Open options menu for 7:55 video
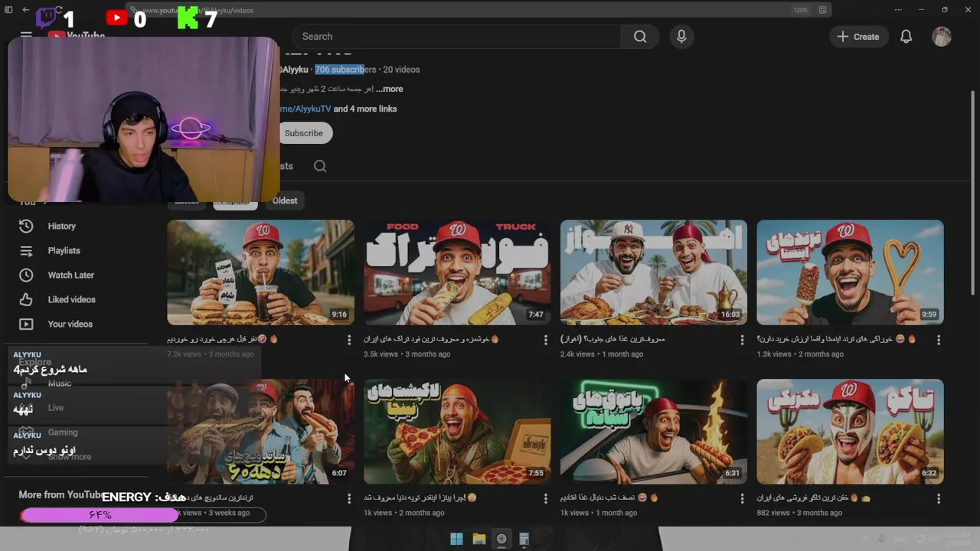The image size is (980, 551). 546,499
